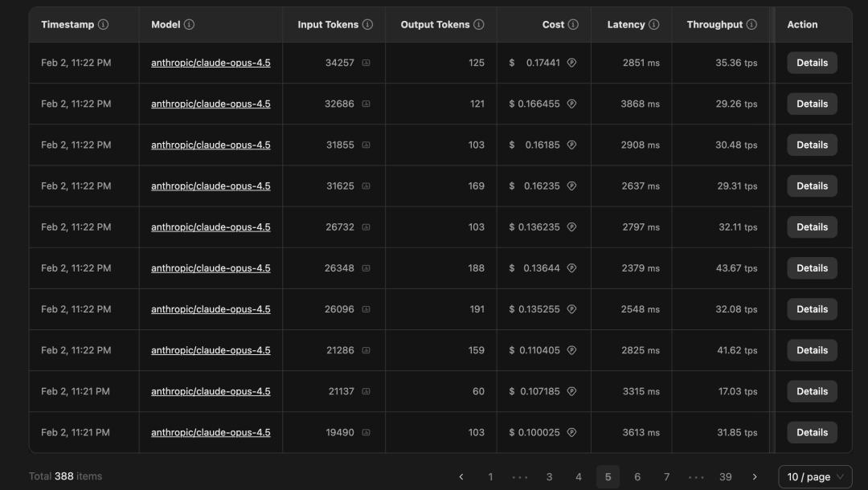Click the token detail icon beside 19490
The image size is (868, 490).
coord(366,432)
